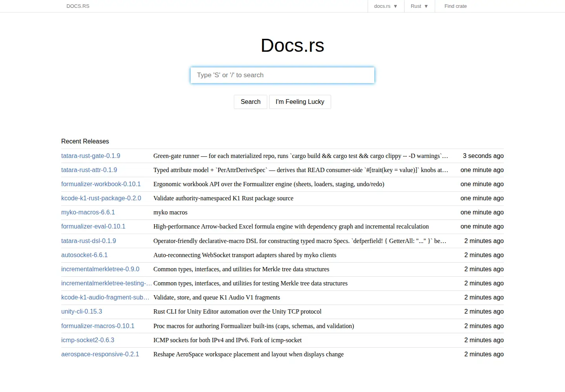Click the 'Docs.rs' page title
The width and height of the screenshot is (565, 392).
click(292, 45)
